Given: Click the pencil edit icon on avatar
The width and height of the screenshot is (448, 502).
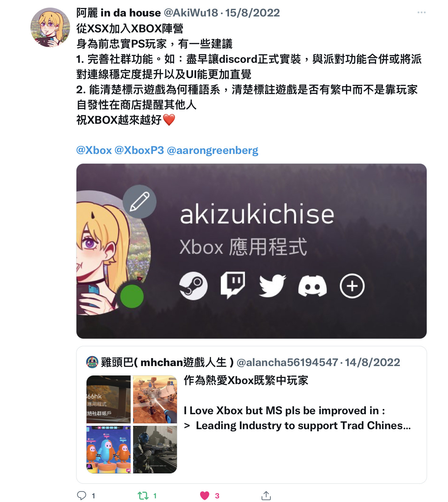Looking at the screenshot, I should click(x=139, y=201).
